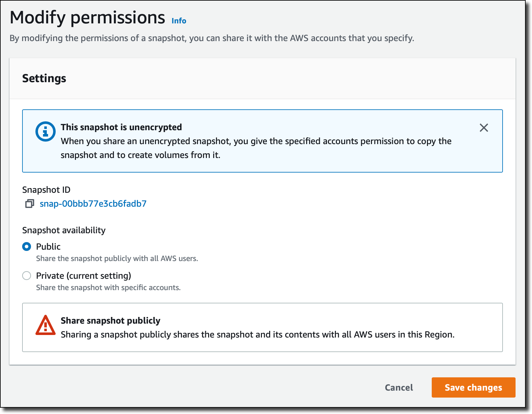Click the Modify permissions page title

(87, 18)
